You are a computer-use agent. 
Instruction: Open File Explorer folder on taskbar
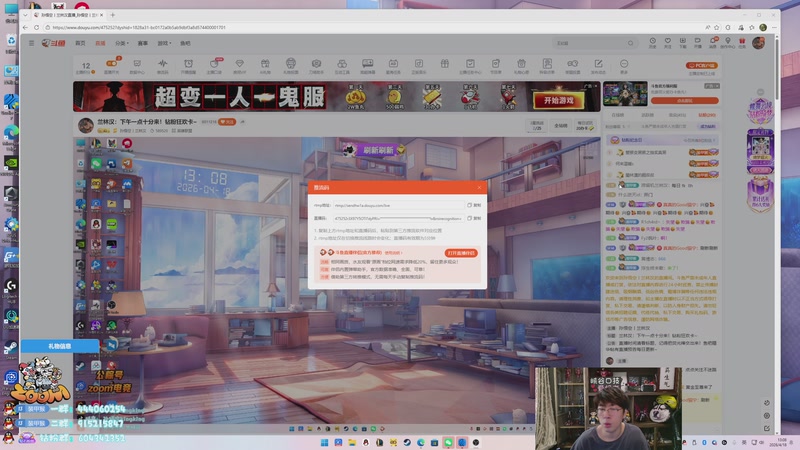coord(352,442)
